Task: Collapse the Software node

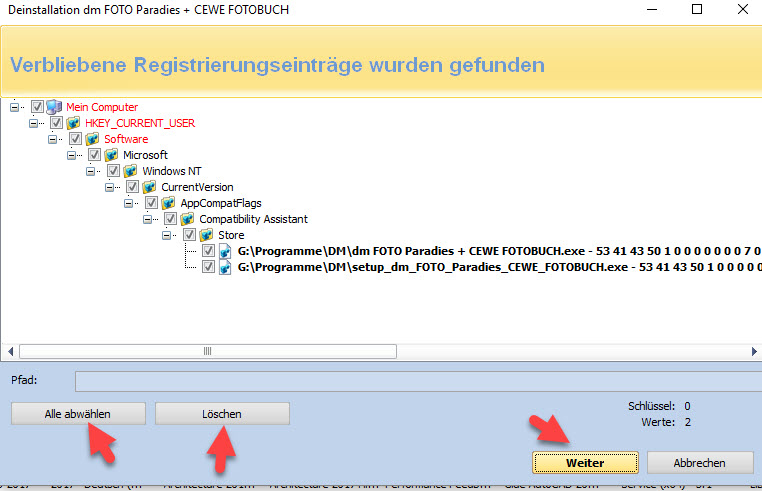Action: click(52, 139)
